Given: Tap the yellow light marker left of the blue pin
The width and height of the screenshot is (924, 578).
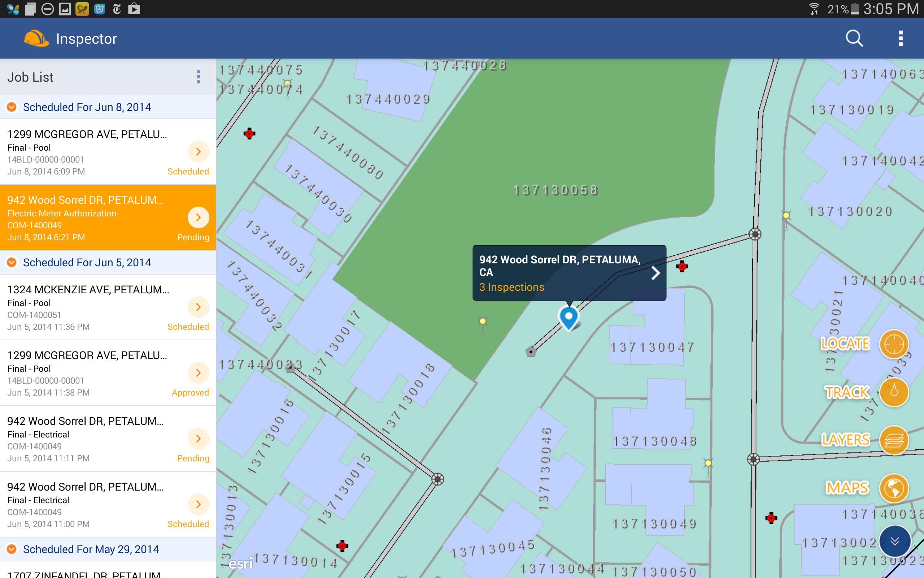Looking at the screenshot, I should pos(483,321).
